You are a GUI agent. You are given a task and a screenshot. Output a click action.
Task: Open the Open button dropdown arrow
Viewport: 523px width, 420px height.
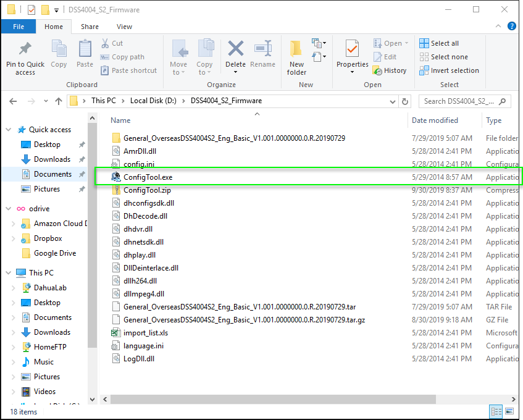[406, 43]
